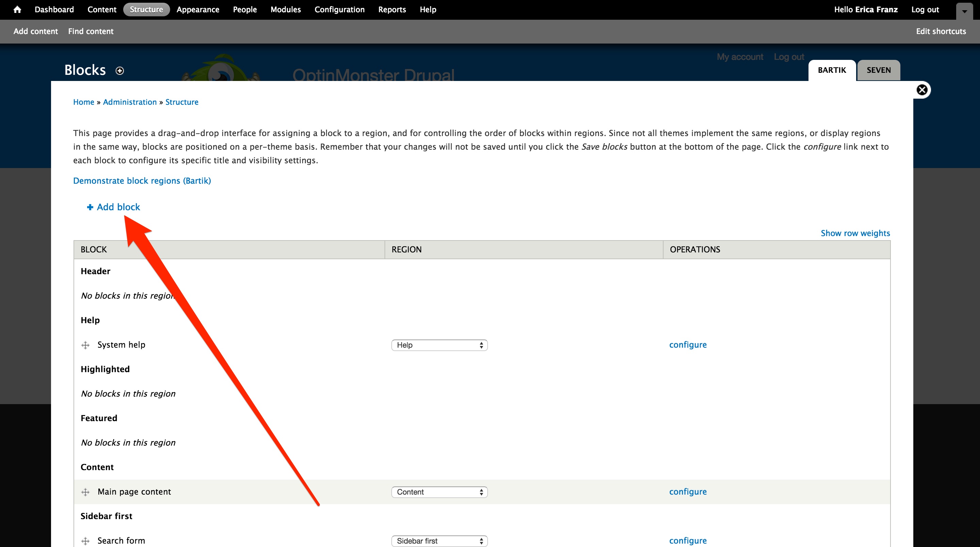Grab the drag handle for Main page content
The image size is (980, 547).
[86, 492]
